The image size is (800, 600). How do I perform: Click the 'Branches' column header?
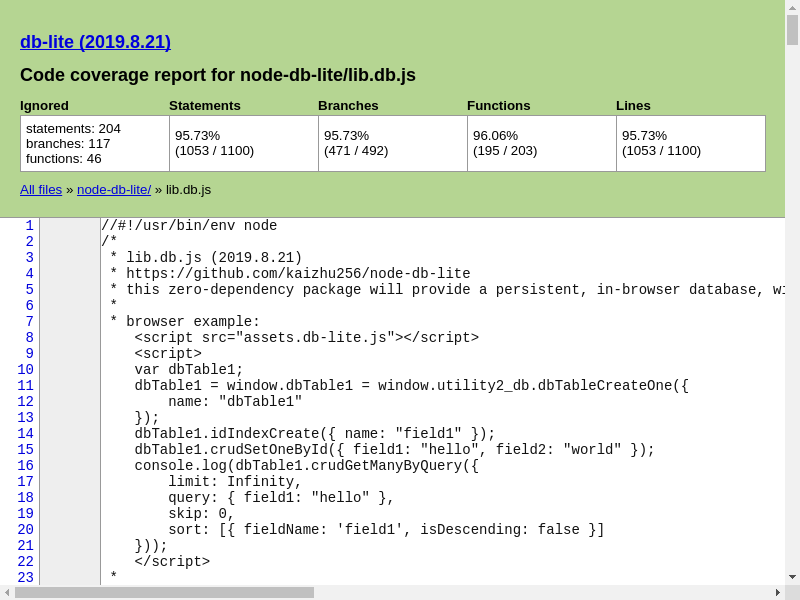[348, 106]
